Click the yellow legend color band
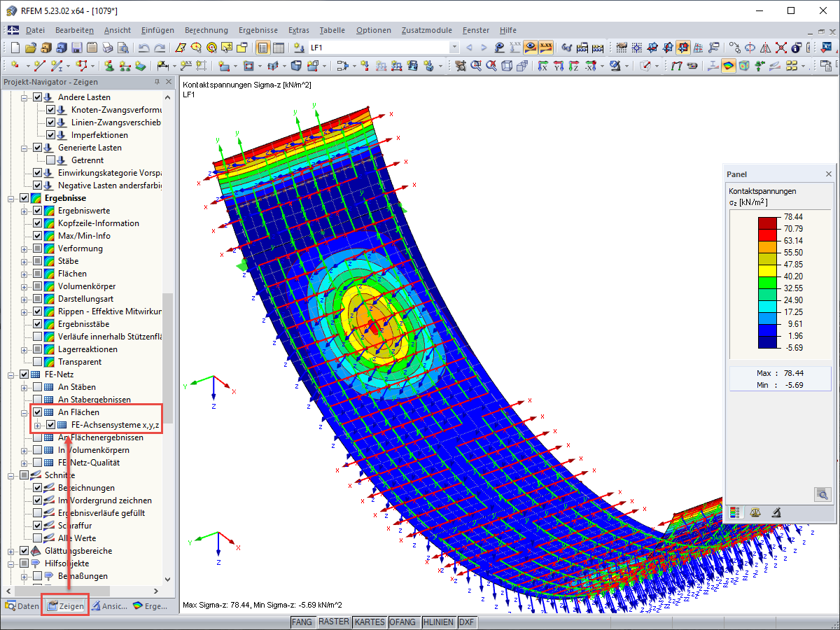Screen dimensions: 840x630 coord(769,270)
